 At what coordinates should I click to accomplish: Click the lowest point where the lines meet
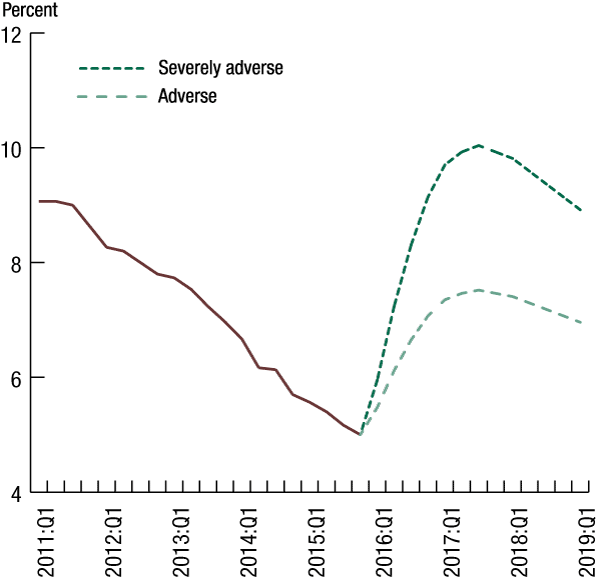pos(360,434)
